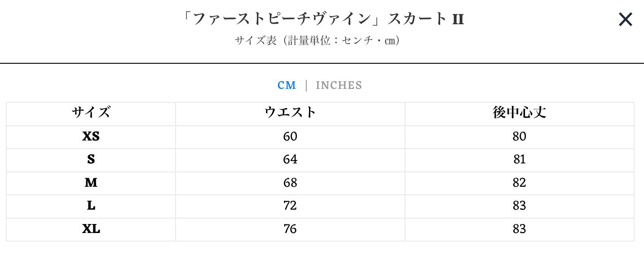The image size is (644, 255).
Task: Click waist value 76 for XL
Action: pos(290,229)
